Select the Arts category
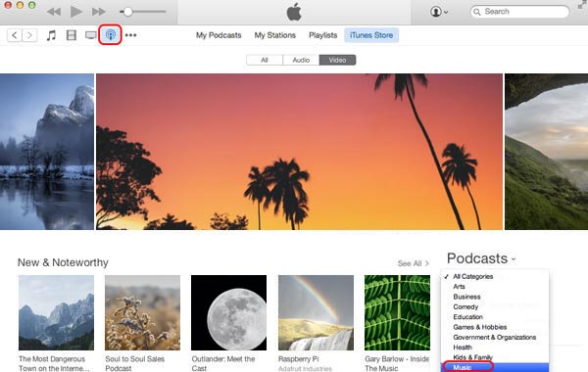Screen dimensions: 588x372 (495, 287)
